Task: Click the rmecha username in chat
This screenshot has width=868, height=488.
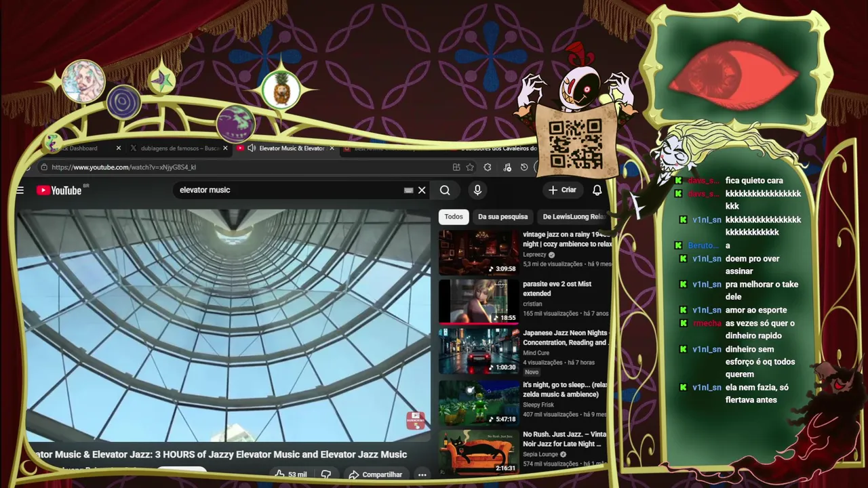Action: pos(707,323)
